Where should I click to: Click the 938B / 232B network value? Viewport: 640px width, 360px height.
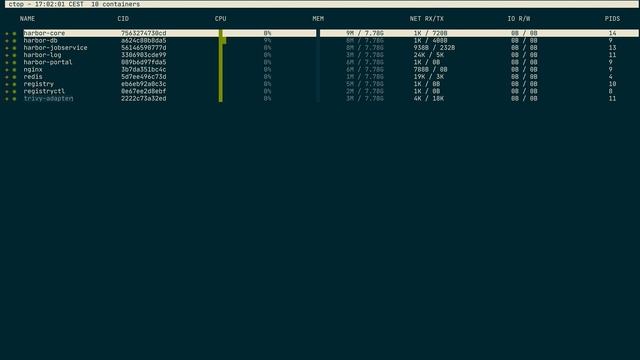tap(434, 48)
